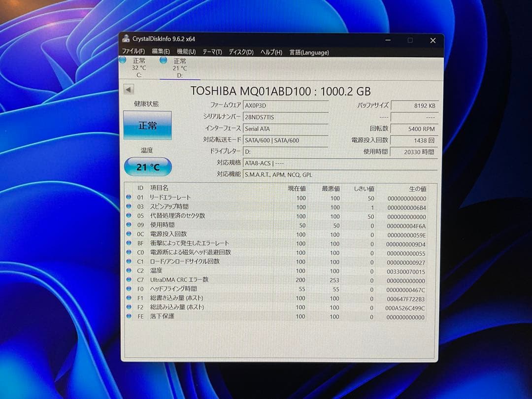The height and width of the screenshot is (399, 532).
Task: Open the テーマ(T) menu
Action: tap(211, 52)
